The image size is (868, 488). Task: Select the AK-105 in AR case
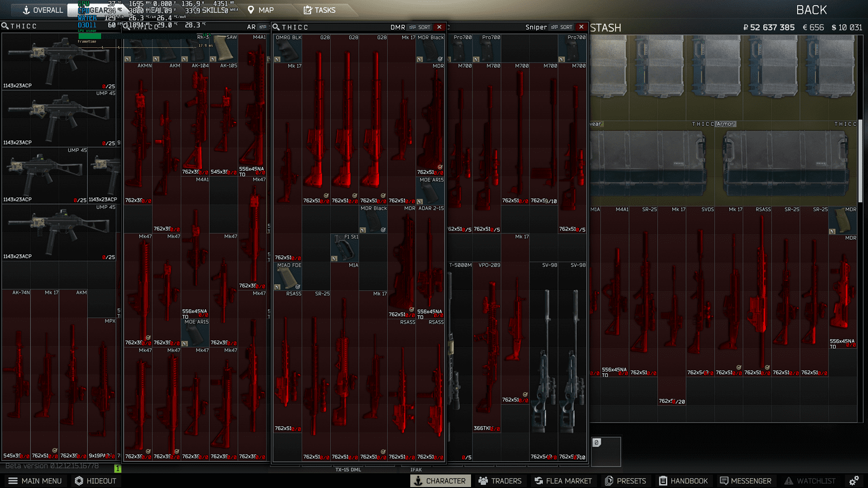click(224, 119)
